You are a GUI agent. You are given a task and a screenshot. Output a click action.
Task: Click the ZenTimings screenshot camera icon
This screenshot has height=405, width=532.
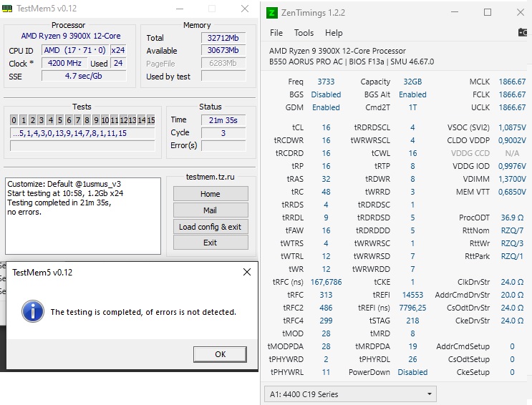click(523, 33)
